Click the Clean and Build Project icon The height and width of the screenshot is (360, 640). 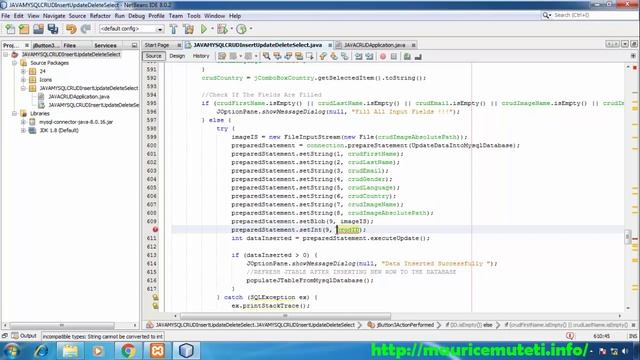[189, 29]
